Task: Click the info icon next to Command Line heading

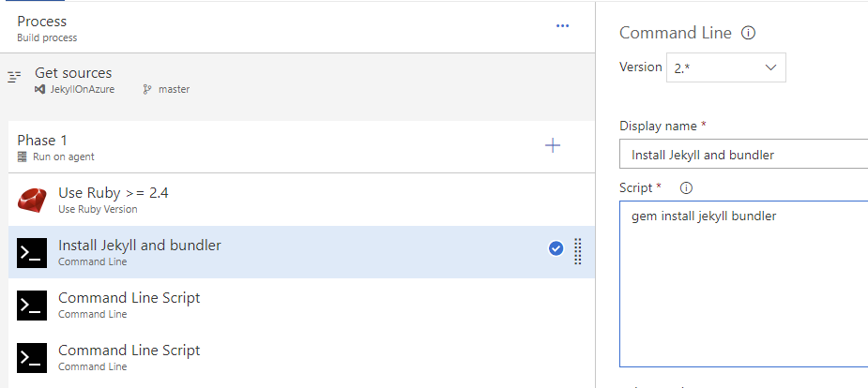Action: [748, 33]
